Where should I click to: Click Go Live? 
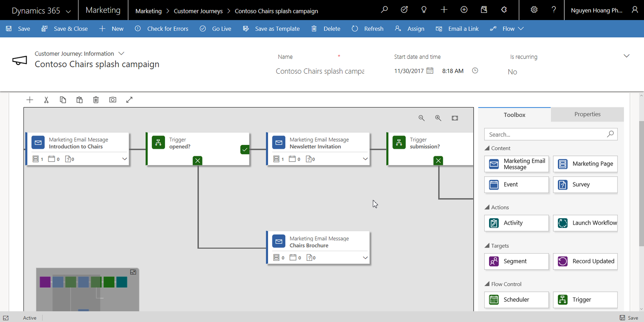pos(215,29)
